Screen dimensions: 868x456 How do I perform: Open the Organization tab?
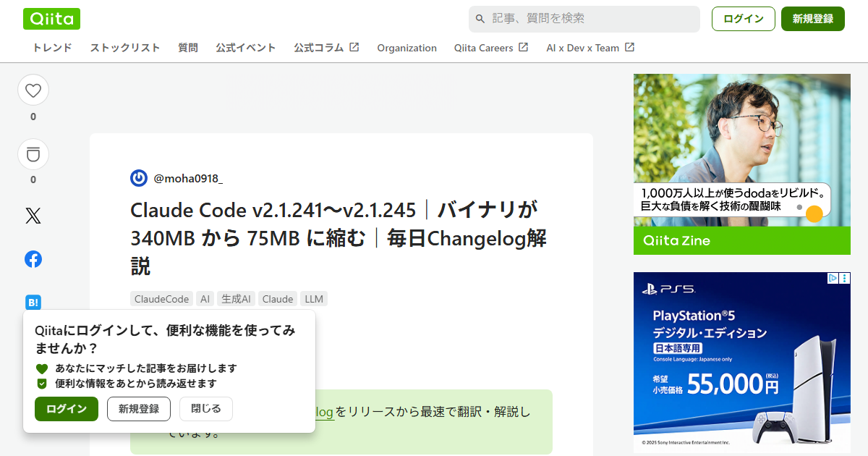(x=407, y=48)
